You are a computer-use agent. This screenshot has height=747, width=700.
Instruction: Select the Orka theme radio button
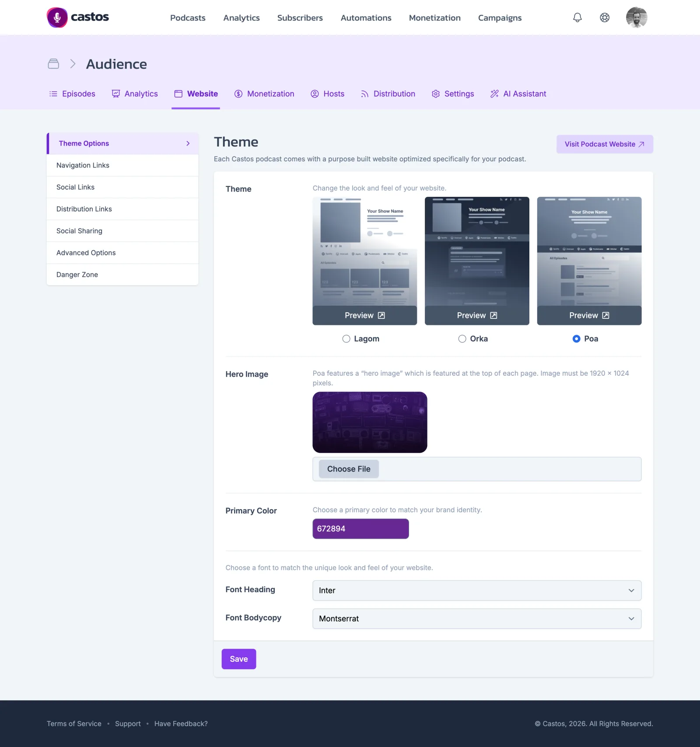pos(462,339)
